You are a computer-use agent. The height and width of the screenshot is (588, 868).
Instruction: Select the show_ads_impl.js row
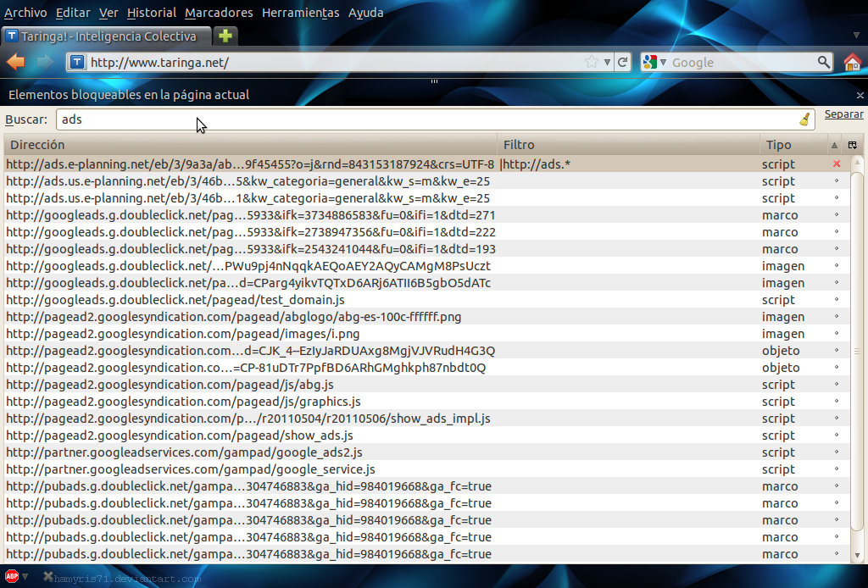427,419
